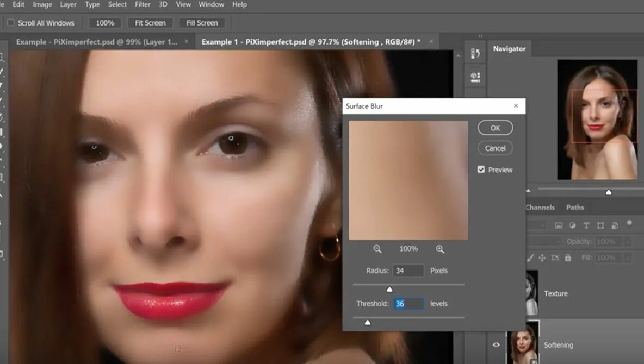Filter layers by adjustment layers icon
This screenshot has height=364, width=644.
pos(573,225)
